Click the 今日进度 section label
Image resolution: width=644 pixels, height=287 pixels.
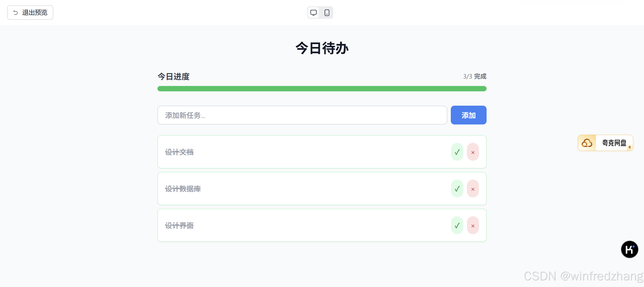(x=174, y=77)
